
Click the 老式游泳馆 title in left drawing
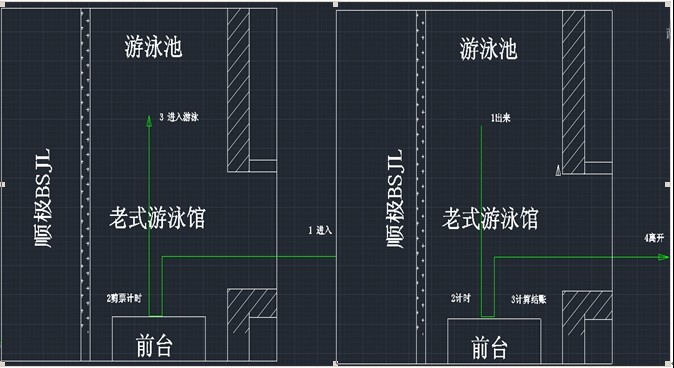point(157,218)
